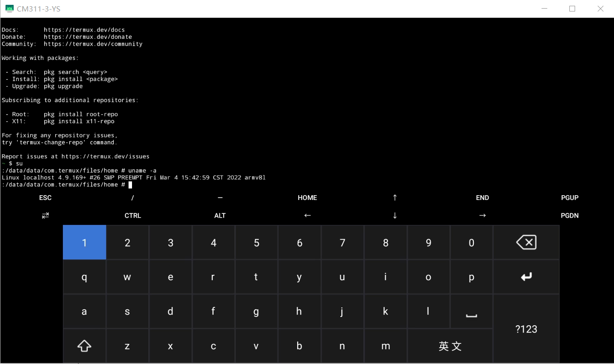Tap the Tab key swap-arrows icon
Screen dimensions: 614x364
[x=45, y=215]
